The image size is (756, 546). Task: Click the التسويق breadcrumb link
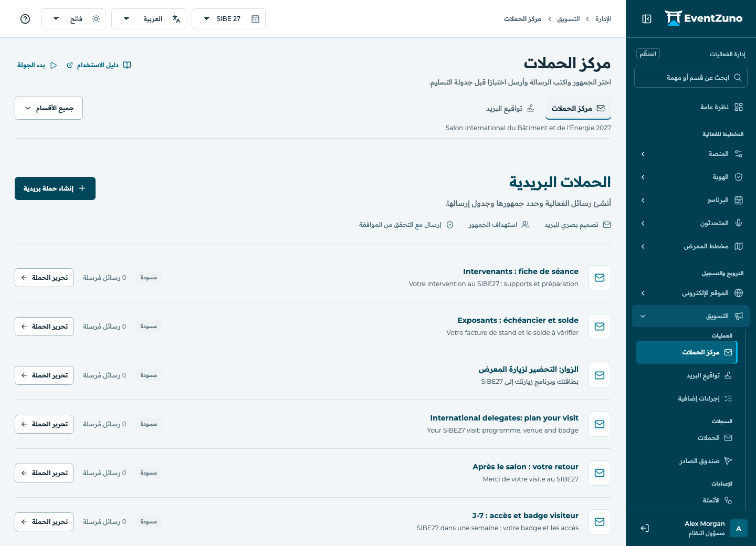[x=569, y=19]
